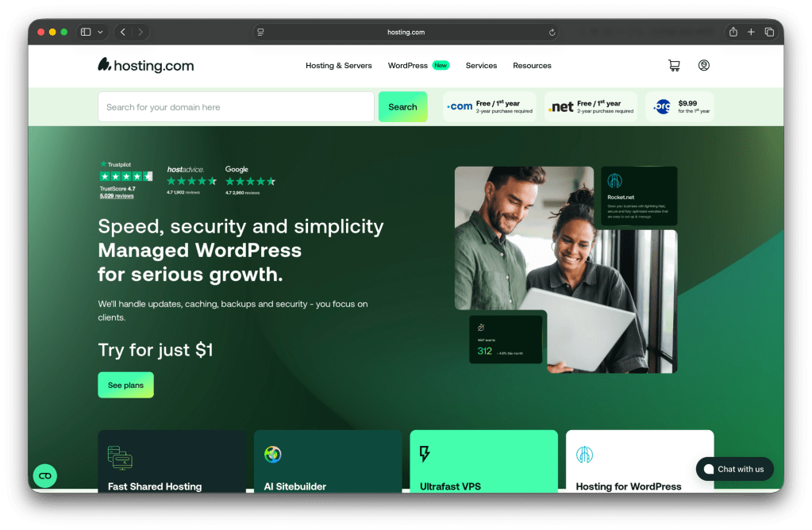Open the user account icon

pyautogui.click(x=703, y=65)
